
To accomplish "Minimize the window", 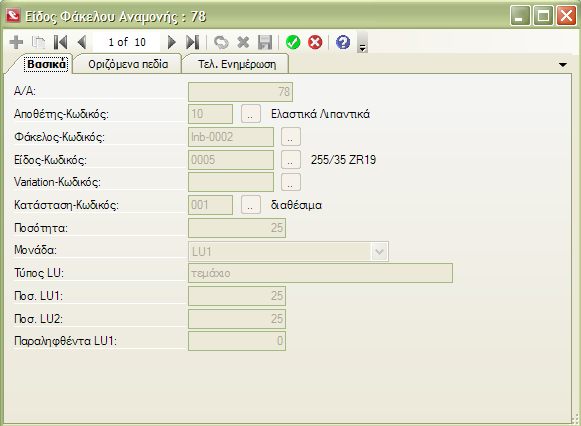I will (x=520, y=16).
